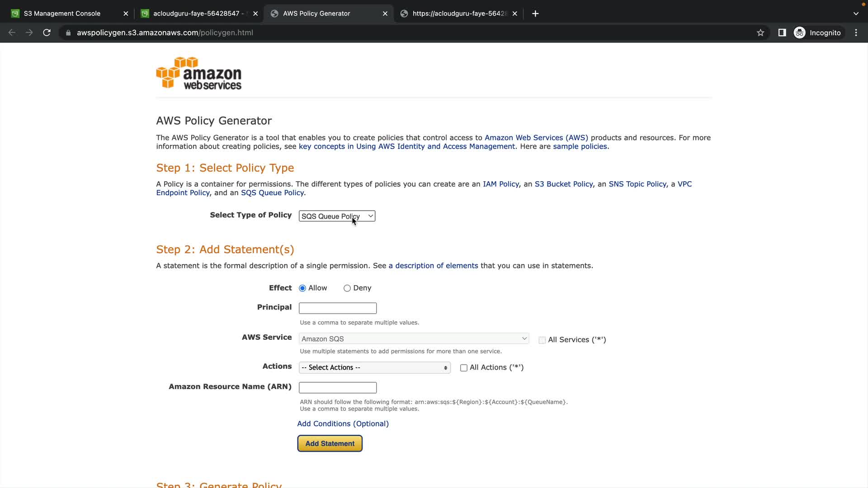
Task: Click the Incognito profile icon
Action: (800, 33)
